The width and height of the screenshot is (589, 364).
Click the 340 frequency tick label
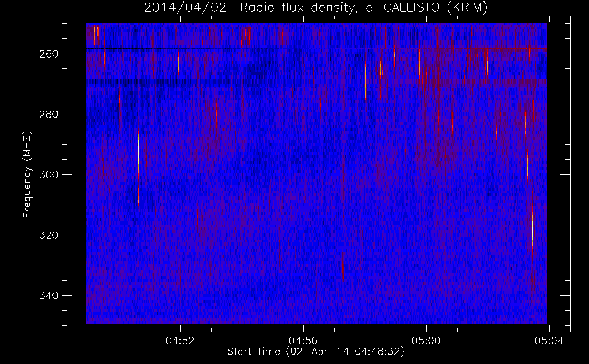click(49, 296)
